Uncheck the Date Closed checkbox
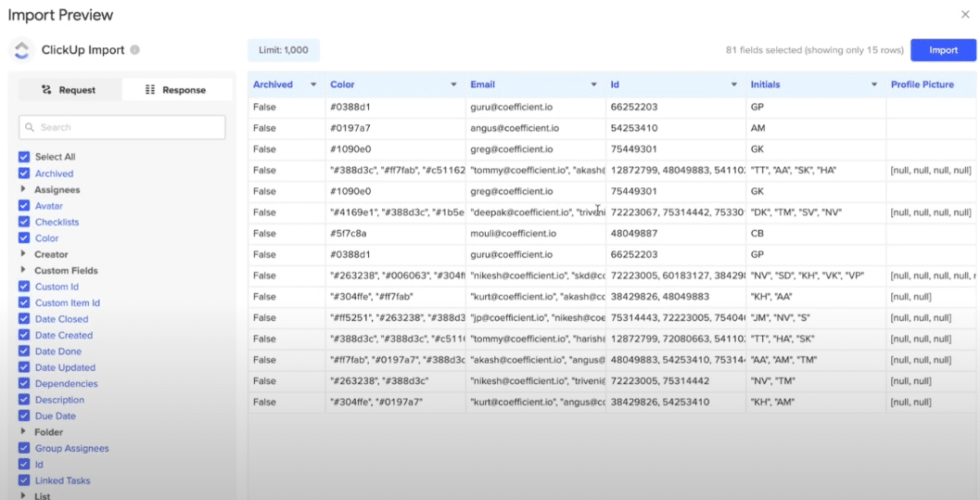Image resolution: width=980 pixels, height=500 pixels. point(24,319)
